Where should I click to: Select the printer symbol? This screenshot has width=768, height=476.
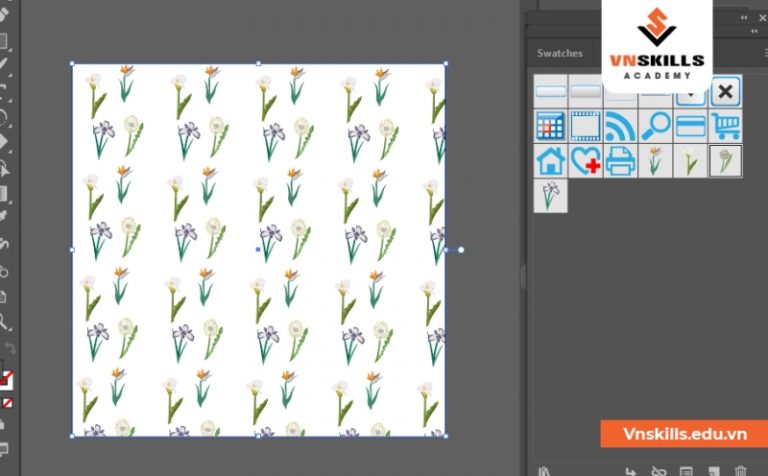pyautogui.click(x=620, y=161)
